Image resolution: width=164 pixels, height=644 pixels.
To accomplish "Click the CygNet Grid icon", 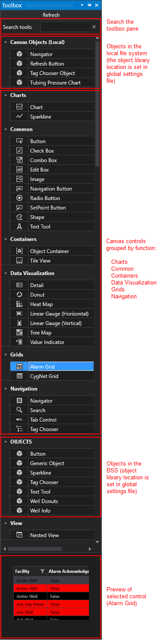I will [x=19, y=376].
